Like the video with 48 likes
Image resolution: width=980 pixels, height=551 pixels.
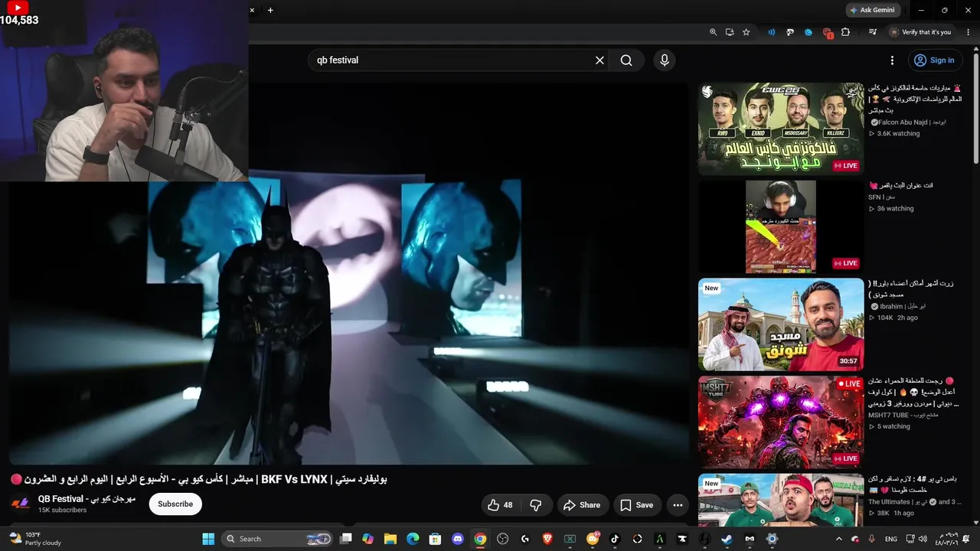(501, 505)
